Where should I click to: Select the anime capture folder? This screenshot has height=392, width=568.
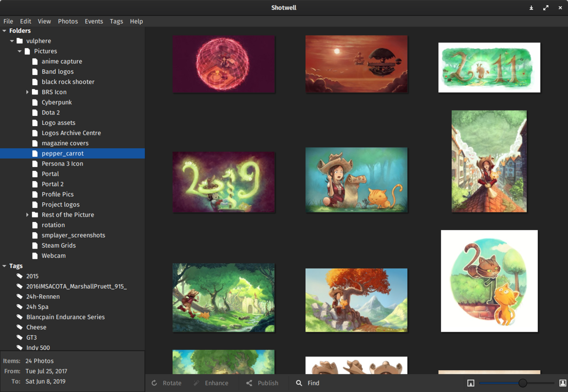click(62, 61)
